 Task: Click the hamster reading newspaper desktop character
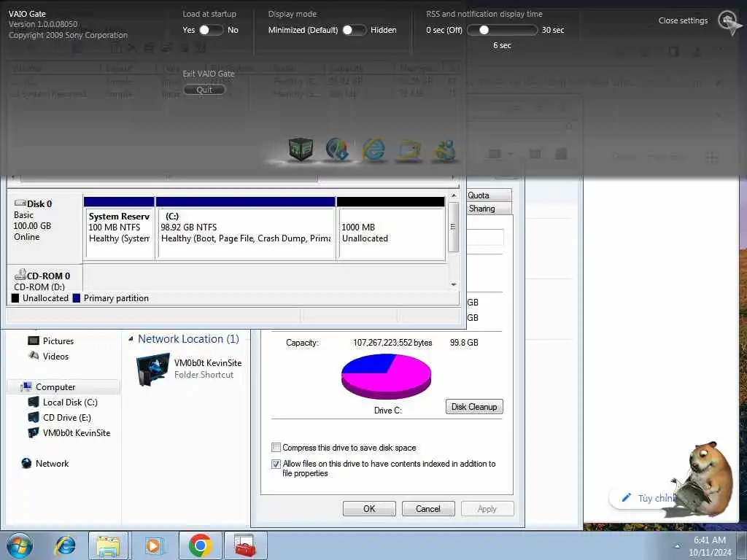pyautogui.click(x=704, y=478)
